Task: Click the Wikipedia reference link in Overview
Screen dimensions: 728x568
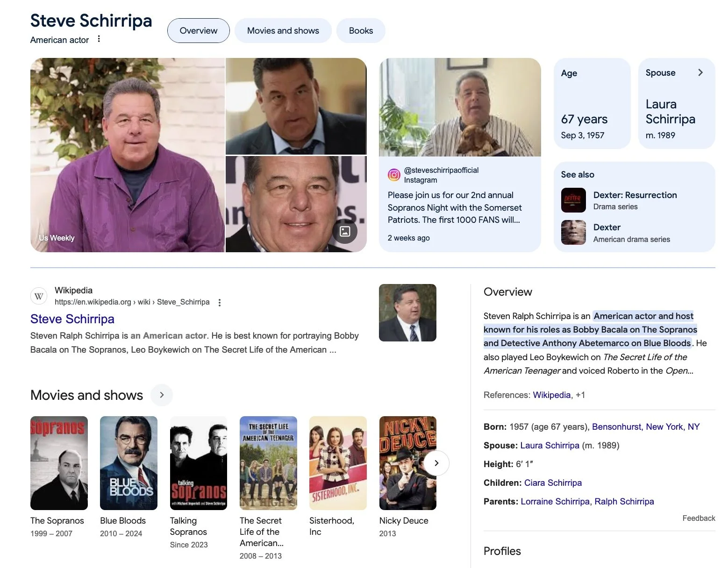Action: 552,395
